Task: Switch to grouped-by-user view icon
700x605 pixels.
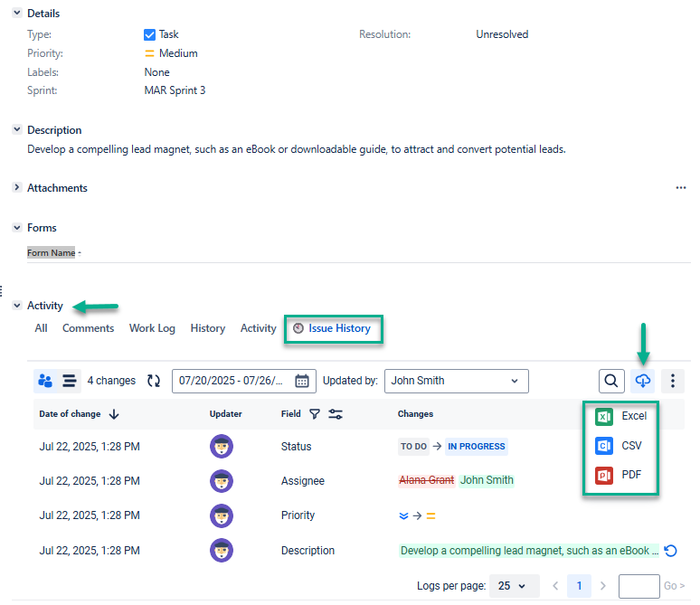Action: (x=45, y=381)
